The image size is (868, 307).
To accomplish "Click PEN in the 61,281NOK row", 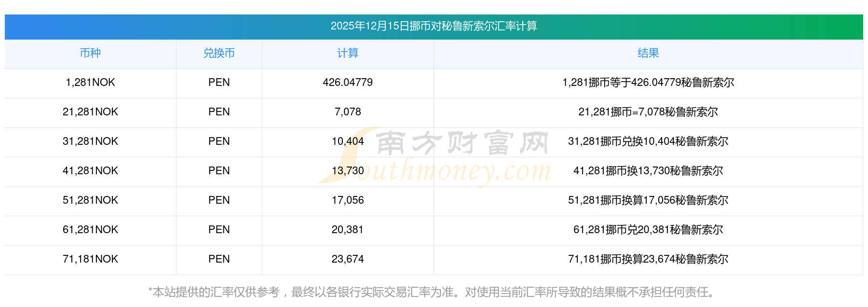I will pyautogui.click(x=219, y=230).
